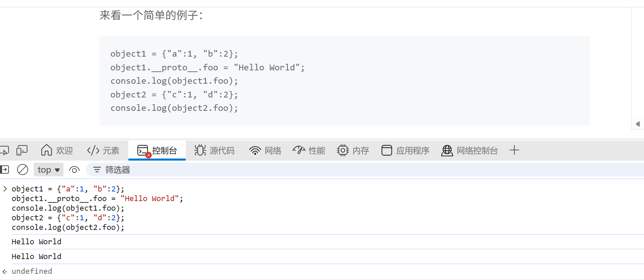Click the console.log(object2.foo) line in code block

click(174, 108)
